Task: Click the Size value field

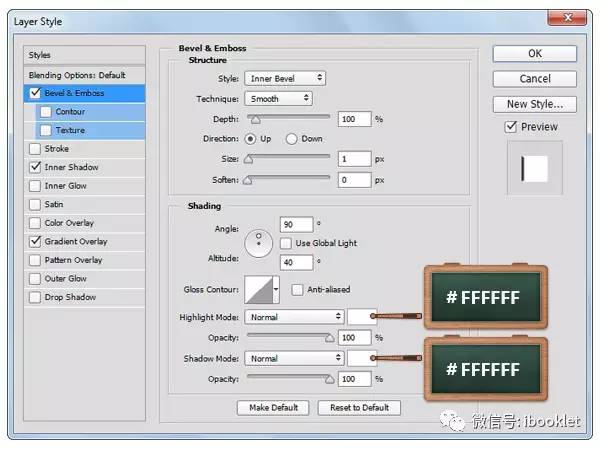Action: pyautogui.click(x=354, y=159)
